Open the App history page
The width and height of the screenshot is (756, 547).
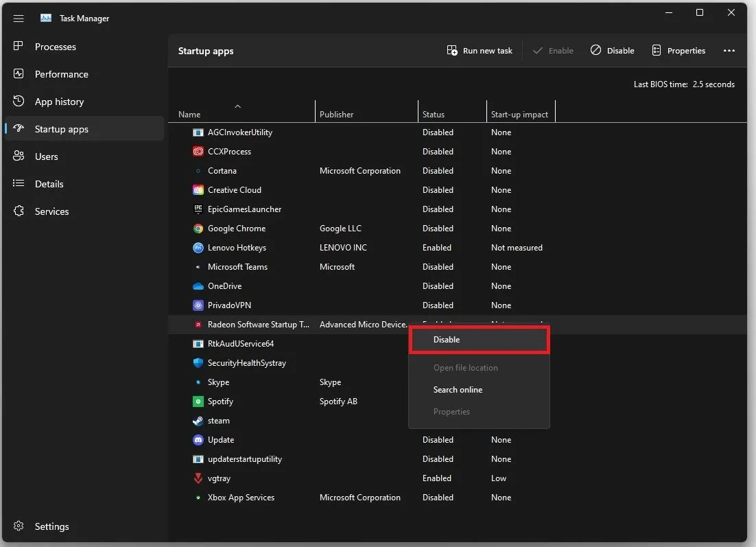tap(84, 102)
